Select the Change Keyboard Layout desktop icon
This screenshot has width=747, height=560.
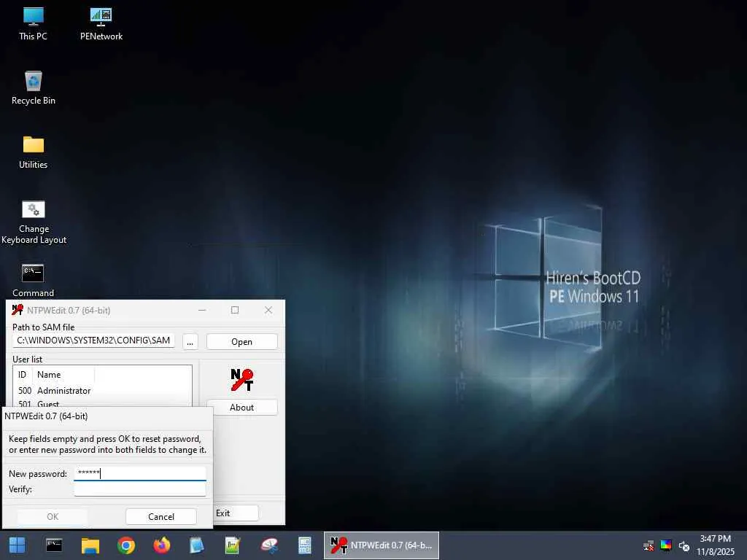pos(34,222)
